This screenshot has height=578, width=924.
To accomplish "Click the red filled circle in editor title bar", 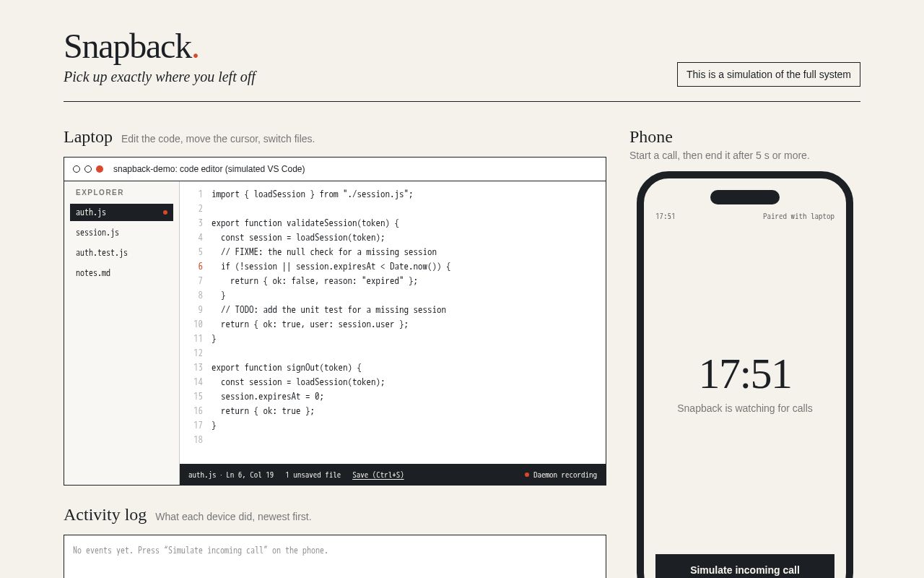I will click(100, 169).
